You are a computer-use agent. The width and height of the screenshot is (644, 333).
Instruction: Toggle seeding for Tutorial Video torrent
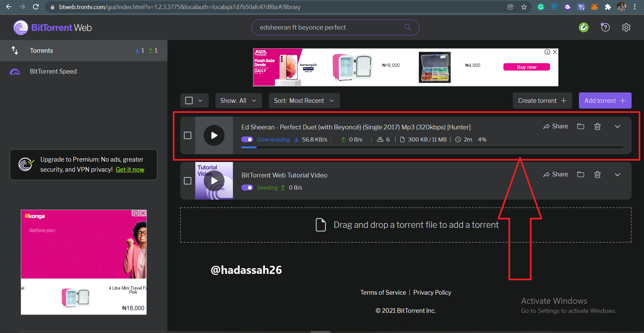(x=247, y=188)
